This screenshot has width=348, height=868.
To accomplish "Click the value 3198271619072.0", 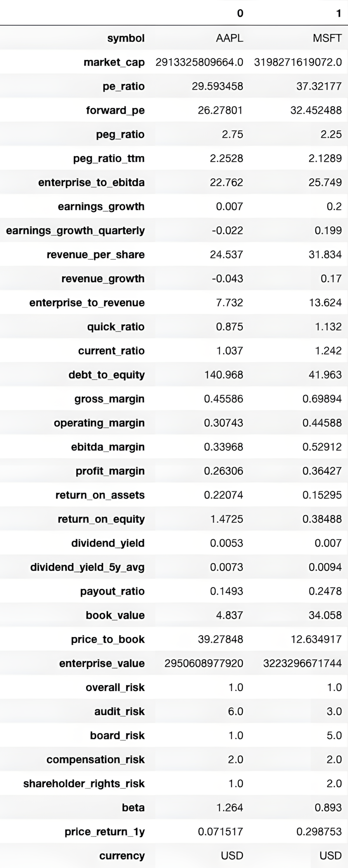I will (x=298, y=62).
